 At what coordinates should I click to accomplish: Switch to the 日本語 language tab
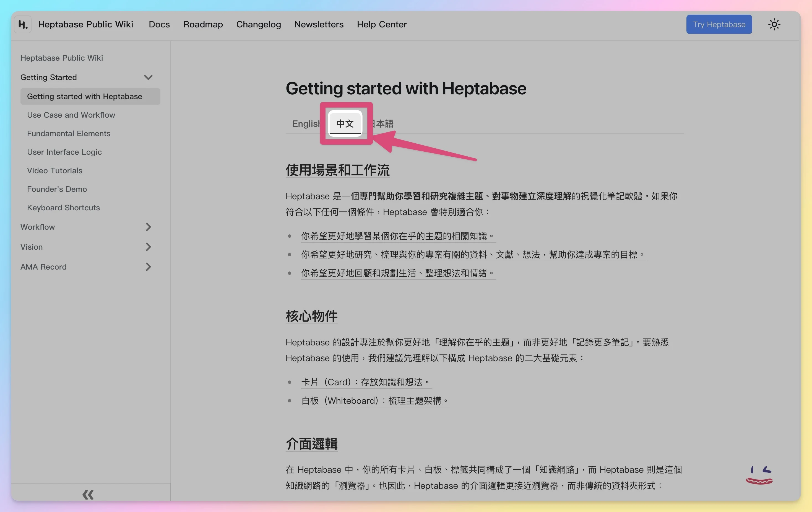(x=384, y=123)
